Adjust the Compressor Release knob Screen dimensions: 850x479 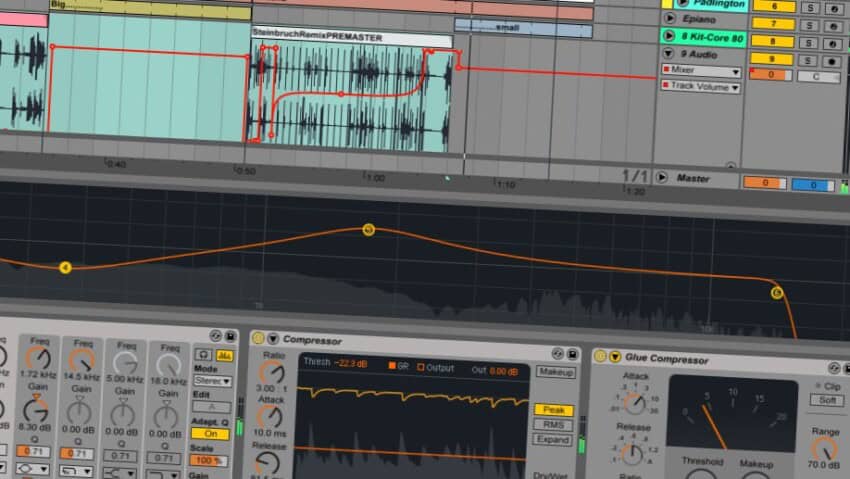click(267, 462)
